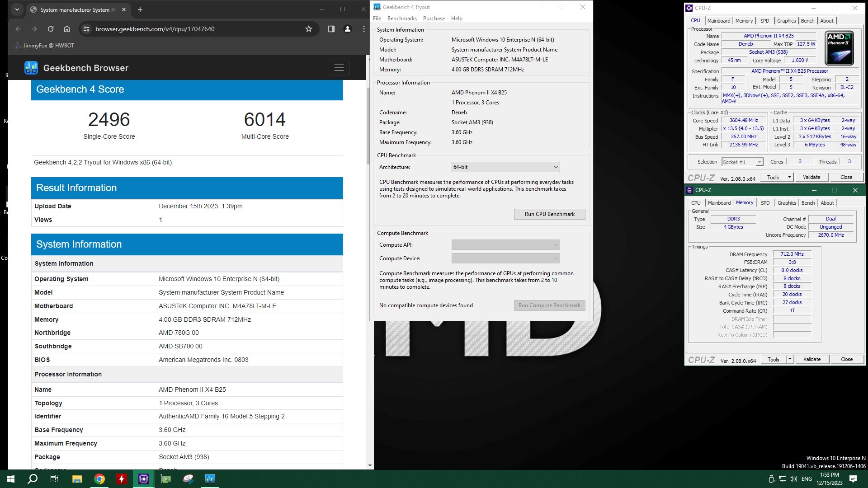
Task: Click Close button in upper CPU-Z window
Action: [x=846, y=177]
